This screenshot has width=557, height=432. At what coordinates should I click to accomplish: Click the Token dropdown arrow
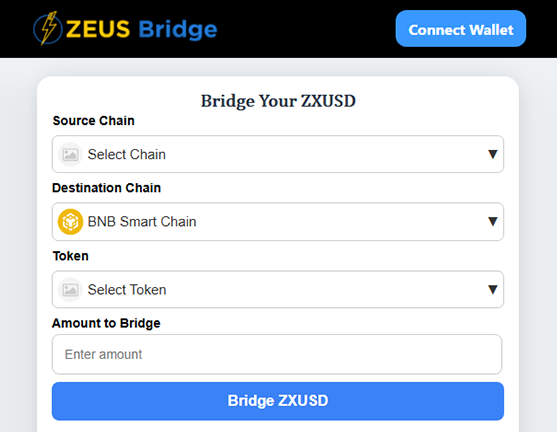click(492, 289)
